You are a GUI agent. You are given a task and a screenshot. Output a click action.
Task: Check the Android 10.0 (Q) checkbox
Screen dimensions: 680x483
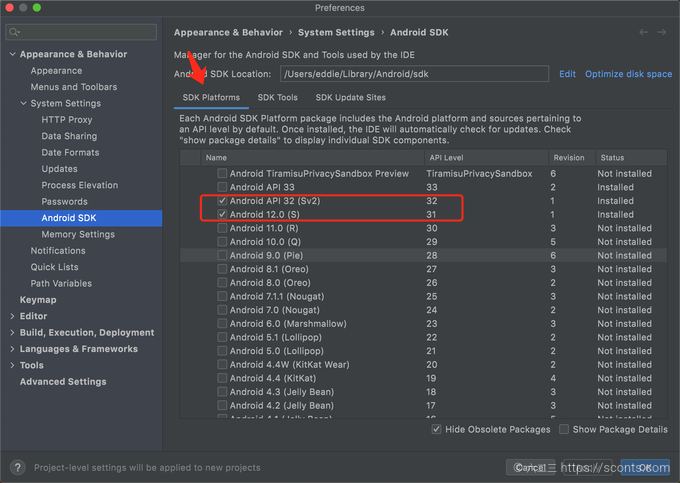point(222,242)
